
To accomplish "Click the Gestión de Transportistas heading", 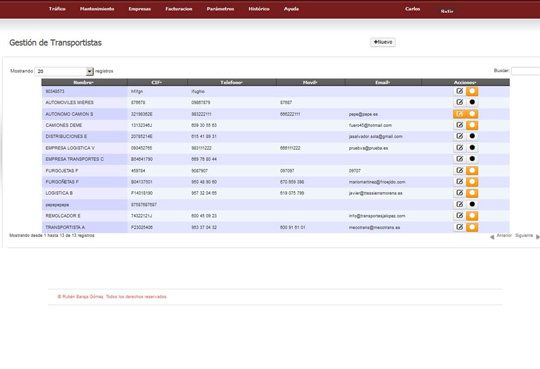I will pyautogui.click(x=55, y=43).
